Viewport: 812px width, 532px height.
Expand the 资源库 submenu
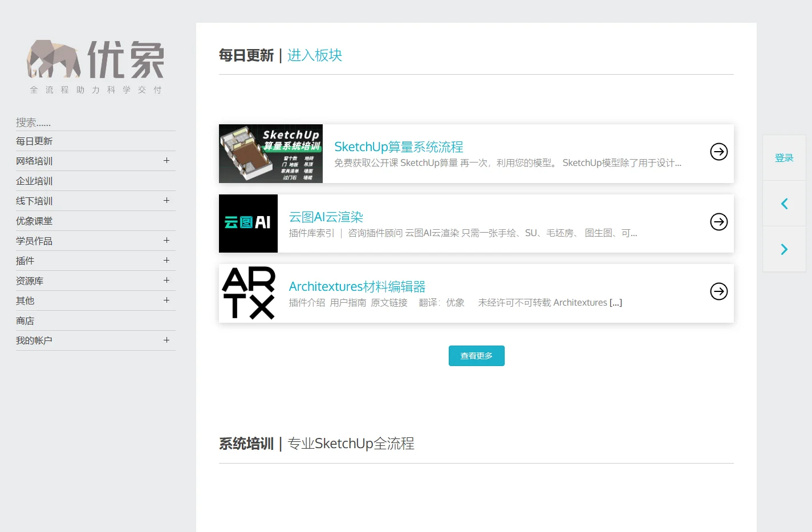(x=167, y=281)
